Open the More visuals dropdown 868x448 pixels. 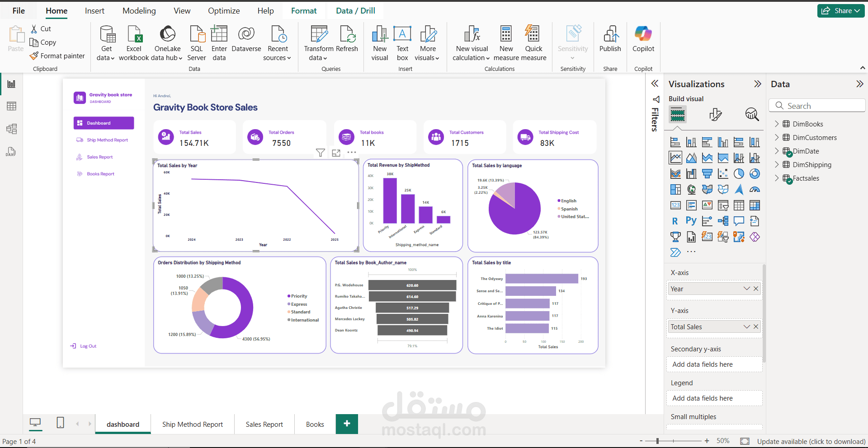pos(428,43)
